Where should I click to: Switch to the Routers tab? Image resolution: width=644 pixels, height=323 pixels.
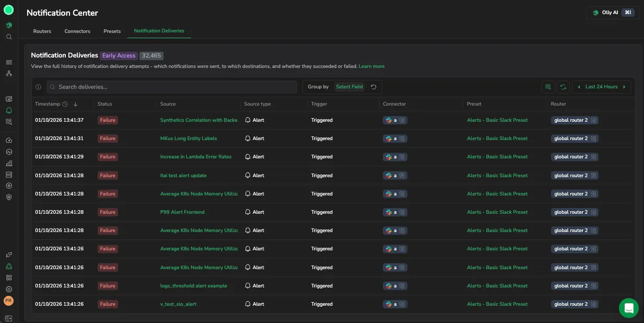click(x=42, y=31)
